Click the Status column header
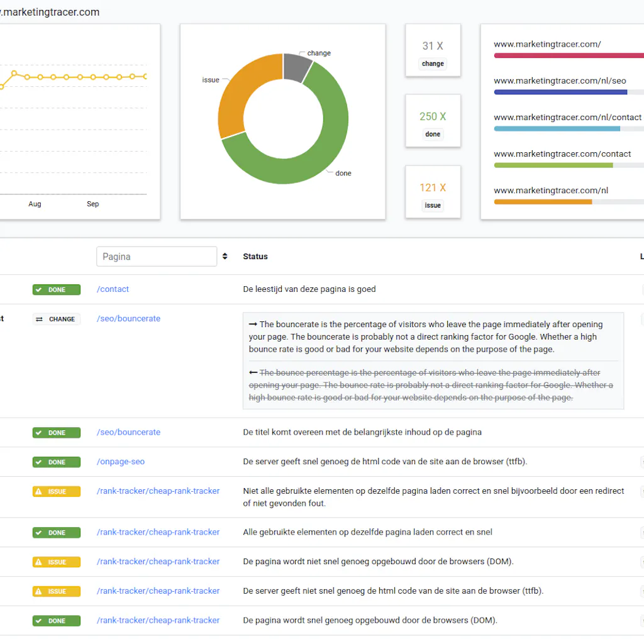Screen dimensions: 644x644 click(255, 257)
